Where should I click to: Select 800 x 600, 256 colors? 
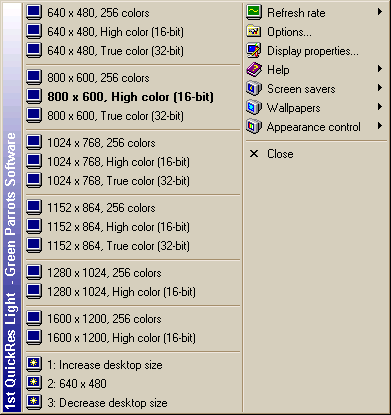(x=133, y=78)
